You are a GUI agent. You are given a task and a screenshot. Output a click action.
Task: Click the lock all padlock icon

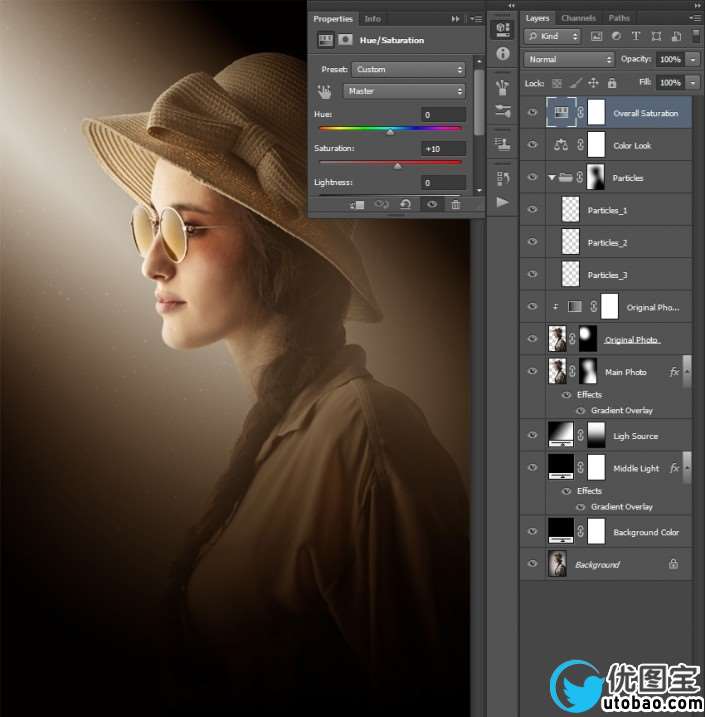pyautogui.click(x=611, y=83)
